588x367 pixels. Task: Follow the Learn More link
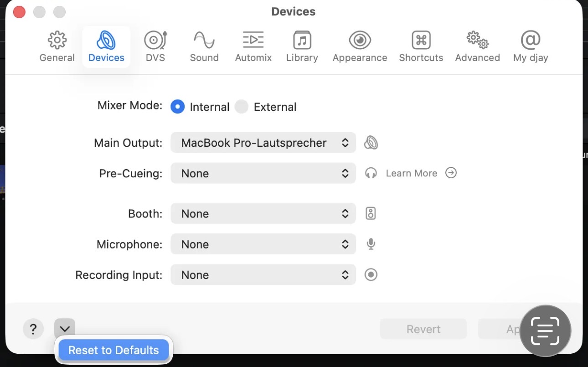pos(412,173)
